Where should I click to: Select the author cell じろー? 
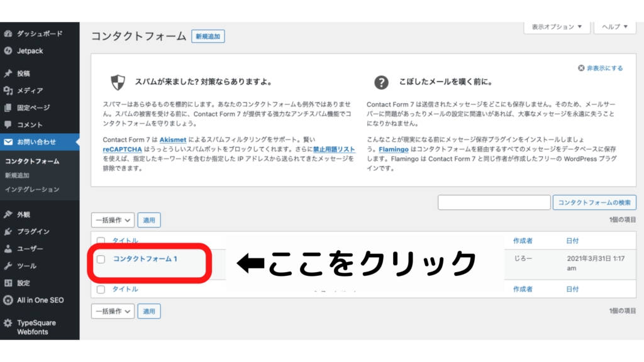point(523,258)
